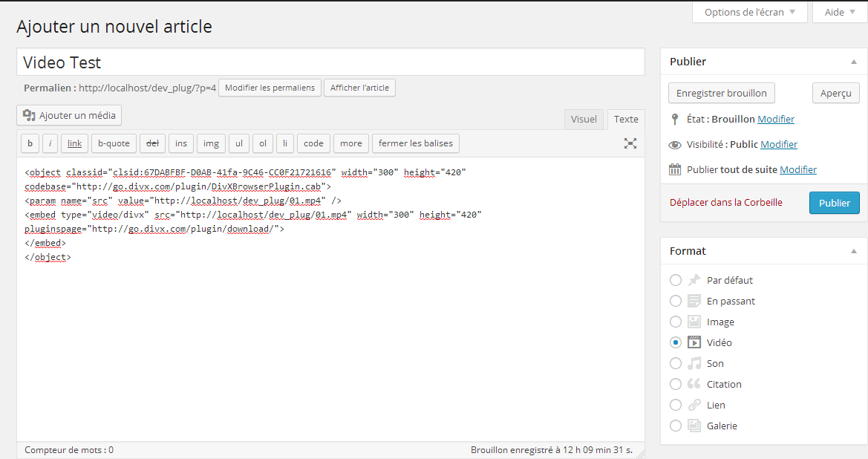Click Ajouter un média button
Viewport: 868px width, 459px height.
(69, 115)
